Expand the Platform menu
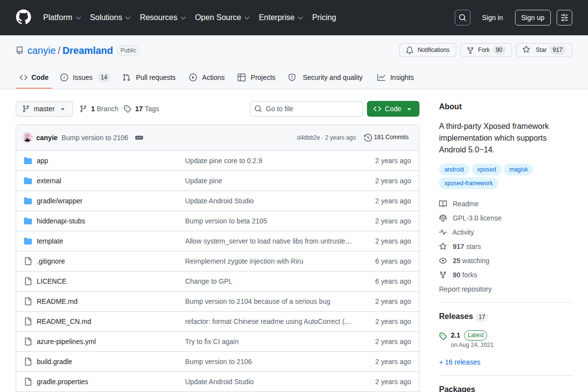This screenshot has height=392, width=588. [62, 18]
